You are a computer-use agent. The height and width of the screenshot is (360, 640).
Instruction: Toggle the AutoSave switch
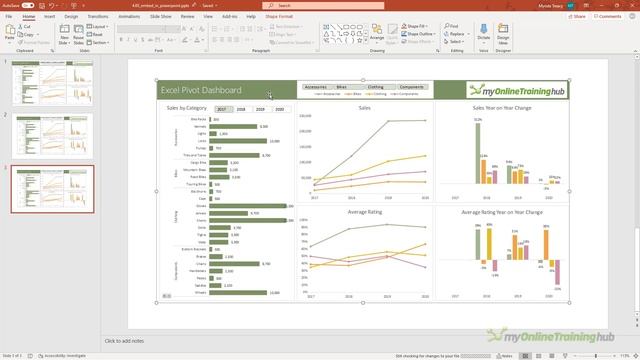tap(28, 6)
